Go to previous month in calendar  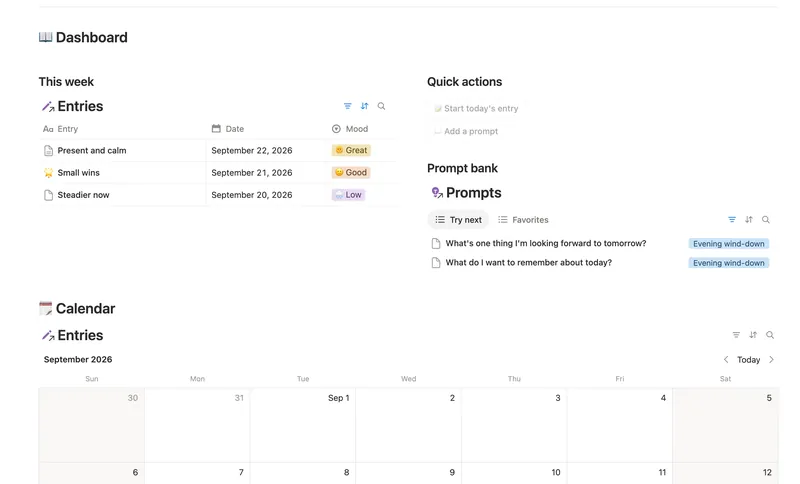[726, 360]
